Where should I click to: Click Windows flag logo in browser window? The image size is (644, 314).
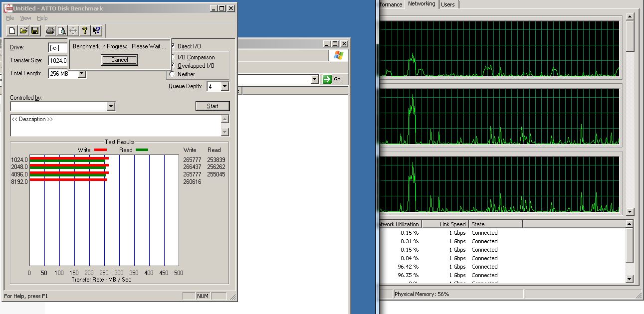tap(339, 55)
